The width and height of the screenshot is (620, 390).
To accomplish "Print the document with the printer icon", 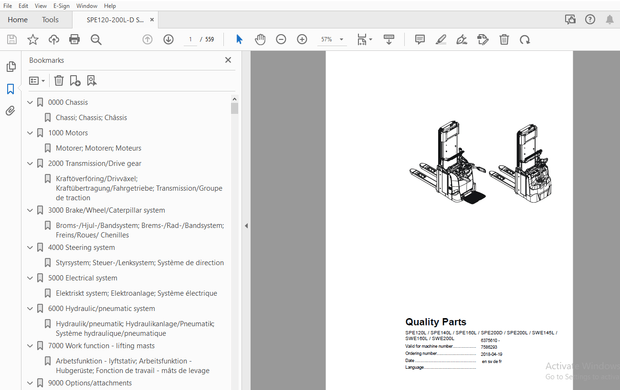I will 74,40.
